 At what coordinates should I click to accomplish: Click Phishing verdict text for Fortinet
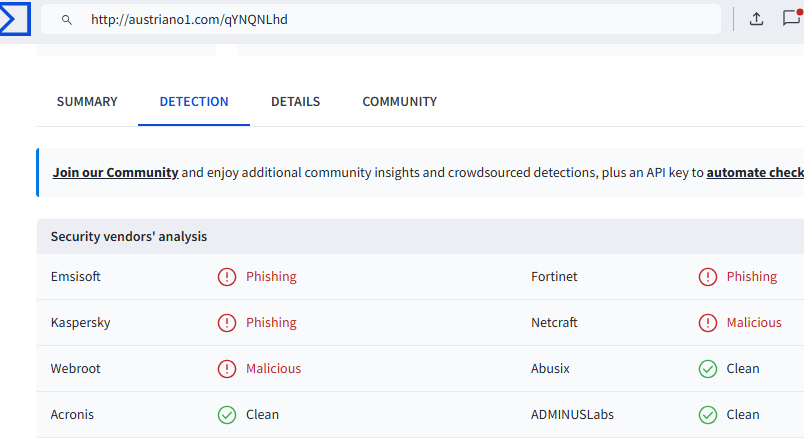tap(752, 276)
